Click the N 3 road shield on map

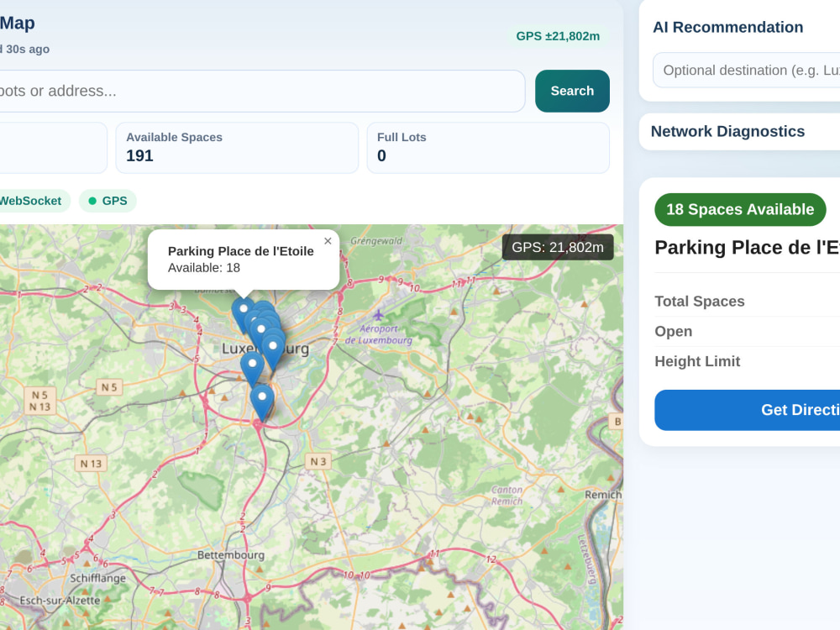pyautogui.click(x=318, y=461)
